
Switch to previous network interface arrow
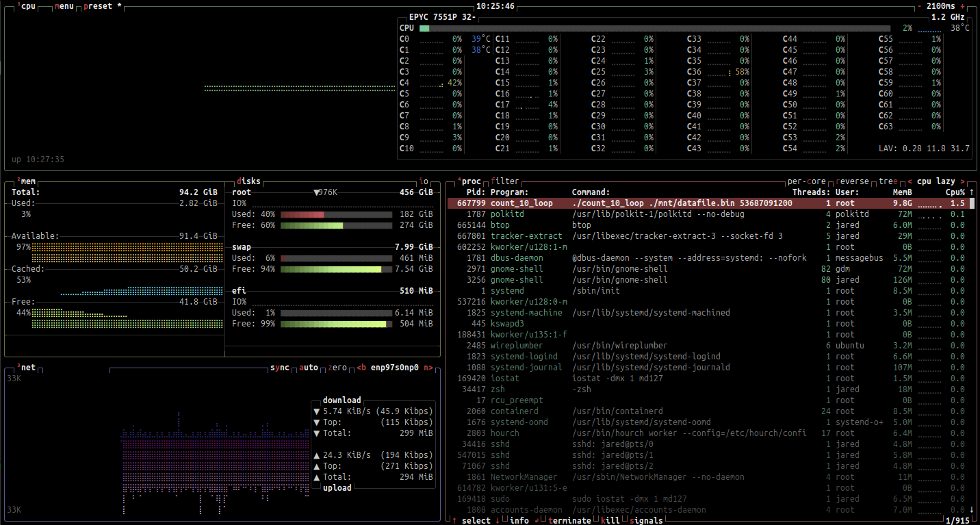(x=361, y=368)
